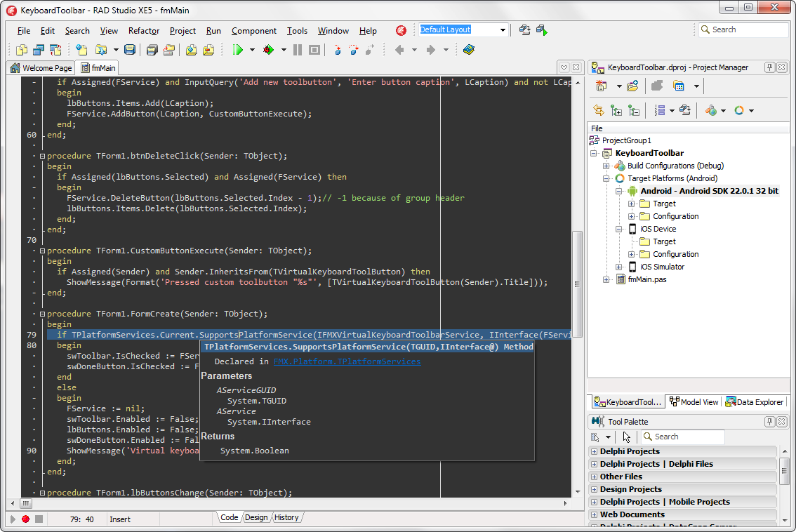Click the Program Reset stop icon
Viewport: 796px width, 532px height.
tap(314, 50)
